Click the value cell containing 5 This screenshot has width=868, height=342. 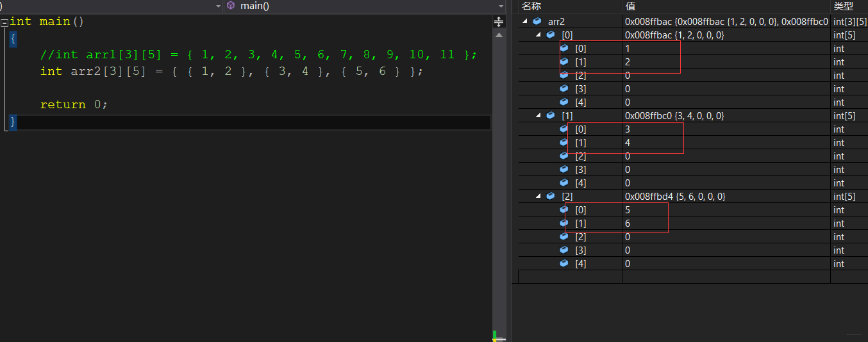(726, 209)
